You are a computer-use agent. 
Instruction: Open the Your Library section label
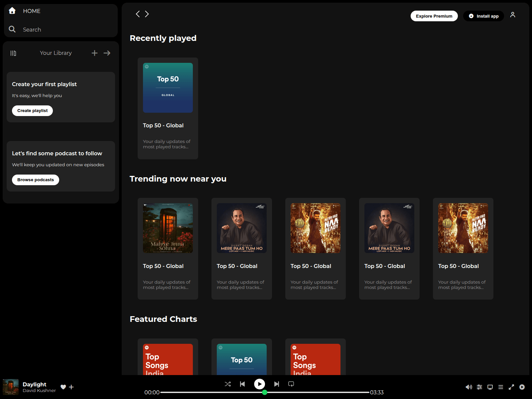(x=56, y=53)
